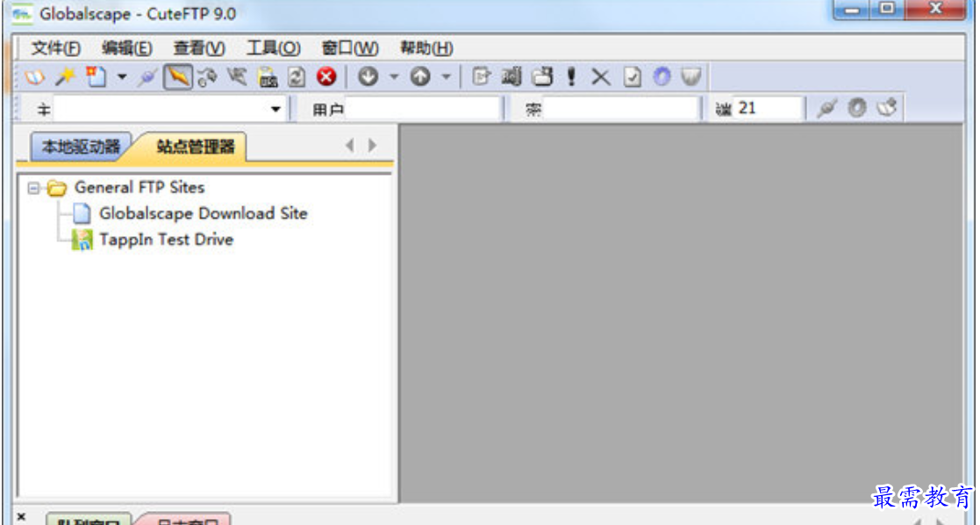Click the host address input field
The image size is (980, 525).
coord(160,109)
